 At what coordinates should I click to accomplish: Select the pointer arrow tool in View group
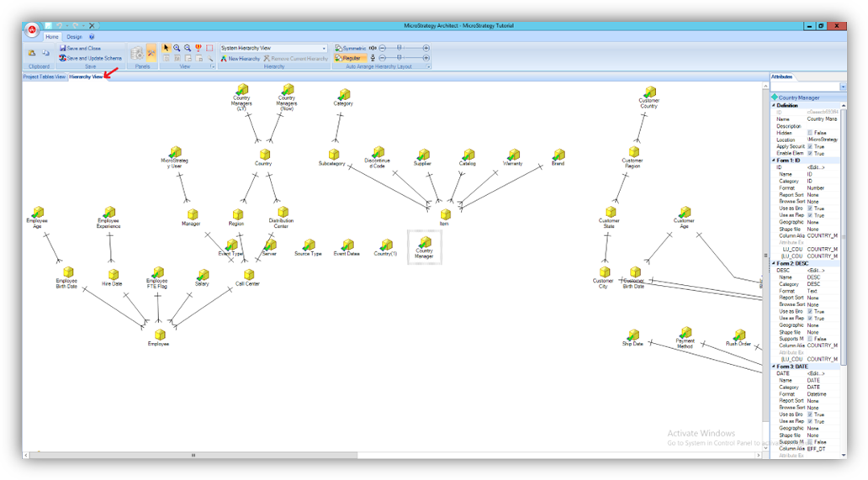(x=166, y=48)
